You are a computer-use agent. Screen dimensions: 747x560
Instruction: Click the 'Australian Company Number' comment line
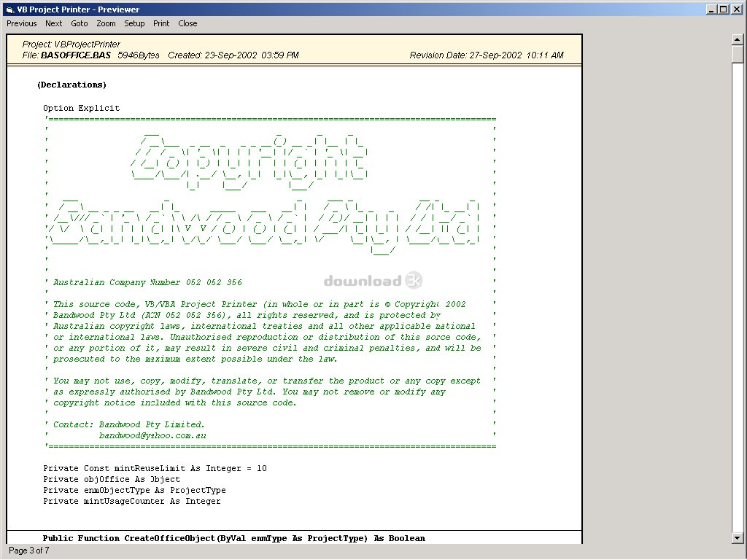147,282
